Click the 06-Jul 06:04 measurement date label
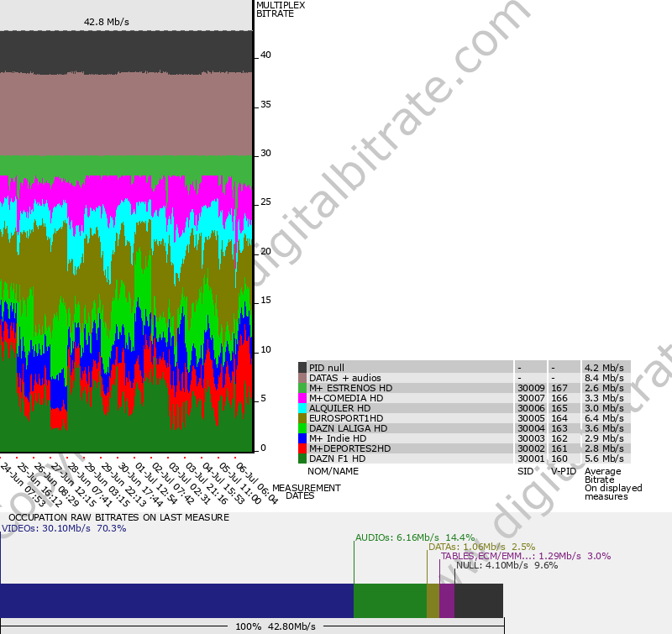This screenshot has height=634, width=672. pos(256,483)
